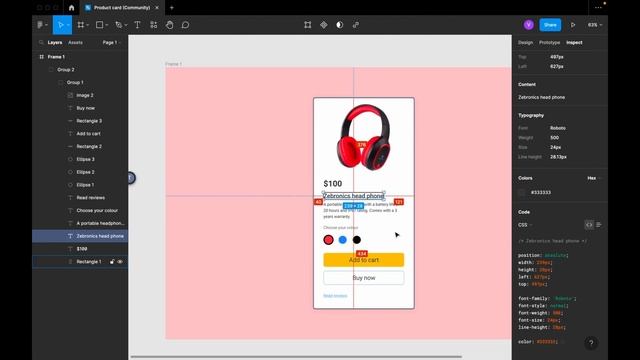Select the red color circle on card
The height and width of the screenshot is (360, 640).
pos(329,240)
